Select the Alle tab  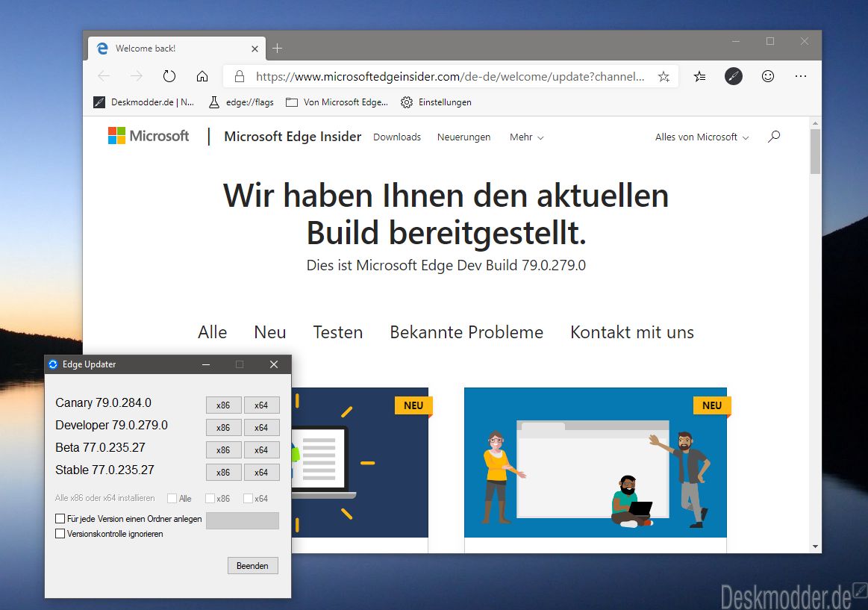[x=213, y=332]
